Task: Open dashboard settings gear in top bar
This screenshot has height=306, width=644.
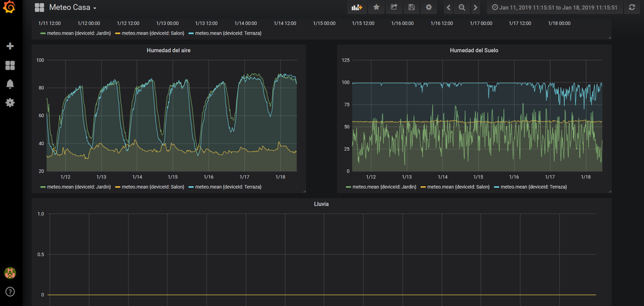Action: pos(429,8)
